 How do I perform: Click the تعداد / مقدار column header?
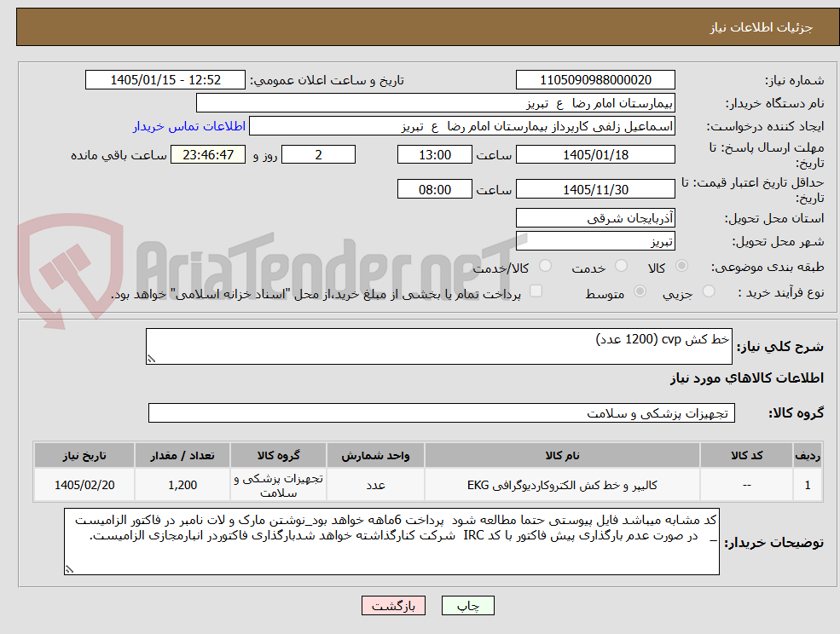182,455
